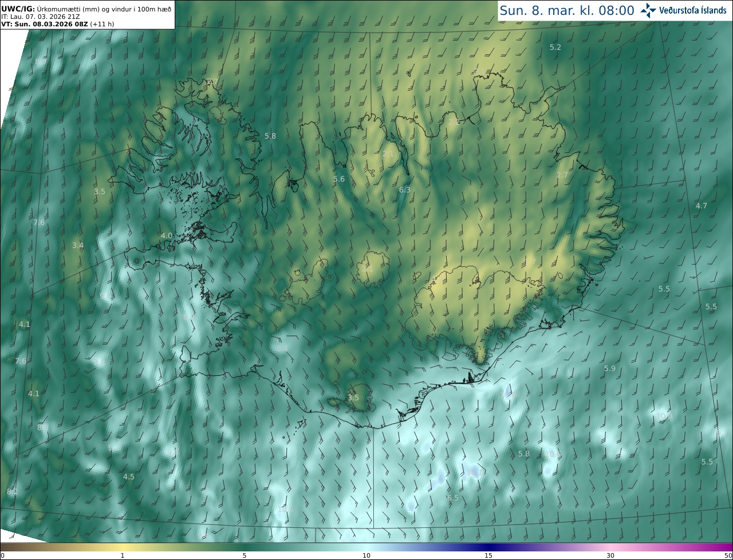The width and height of the screenshot is (733, 560).
Task: Click colour scale tick label 50
Action: pos(728,555)
